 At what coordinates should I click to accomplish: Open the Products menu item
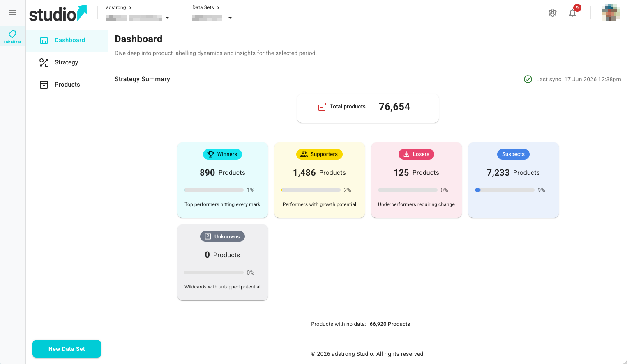(x=67, y=85)
